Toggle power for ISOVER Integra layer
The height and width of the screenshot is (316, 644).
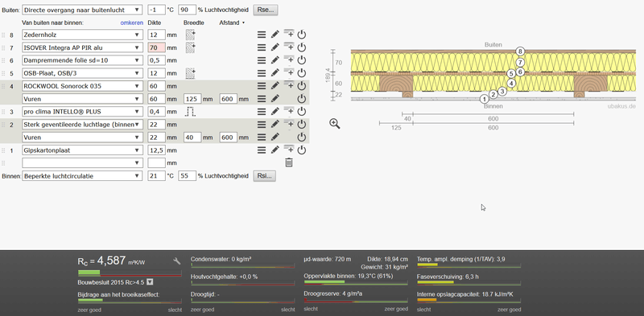(302, 47)
